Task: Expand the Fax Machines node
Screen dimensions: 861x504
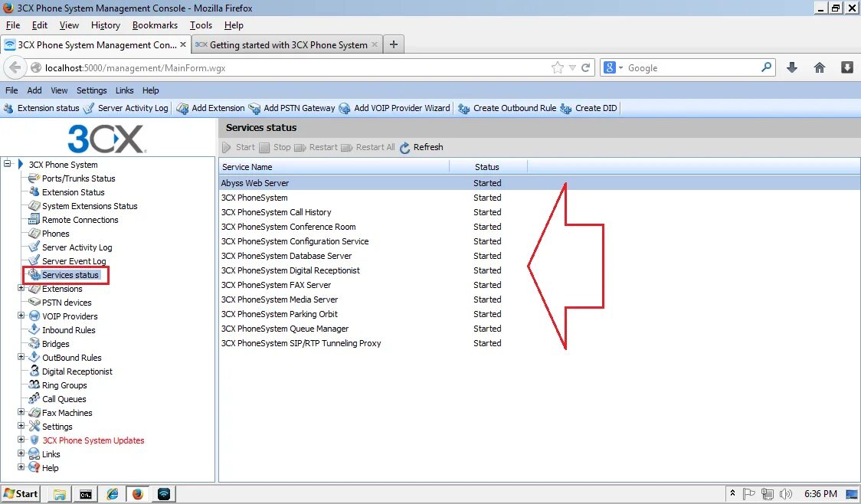Action: pos(21,412)
